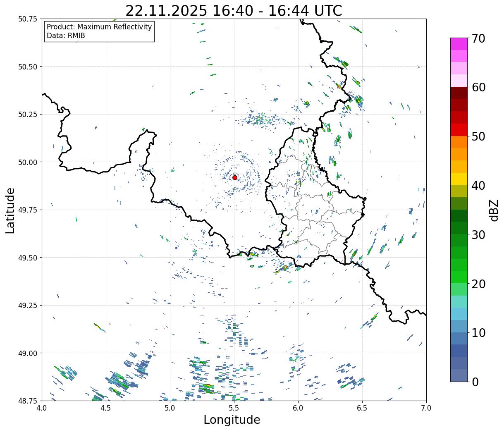Click the latitude tick label '50.25'
This screenshot has height=430, width=504.
pyautogui.click(x=28, y=115)
